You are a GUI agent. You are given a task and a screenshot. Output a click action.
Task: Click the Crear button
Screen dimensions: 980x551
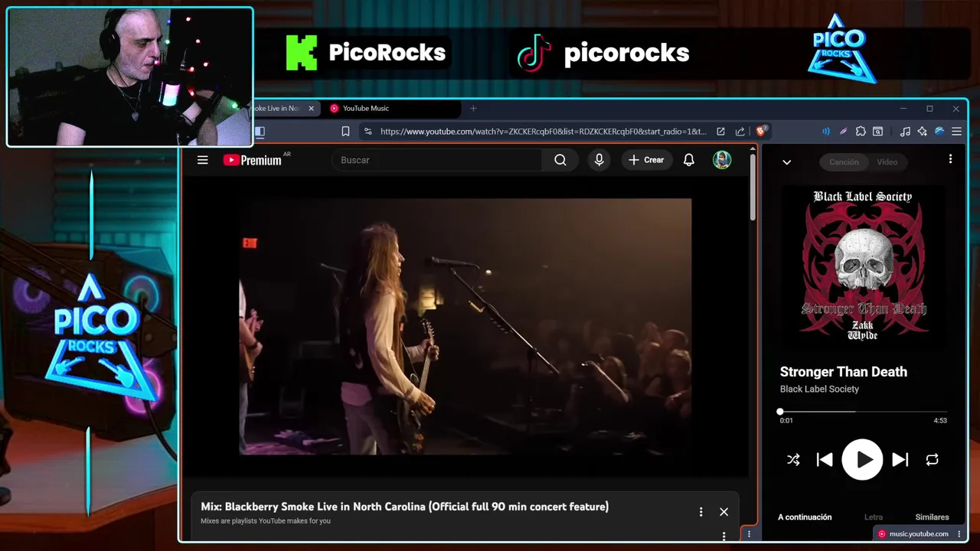[x=647, y=160]
